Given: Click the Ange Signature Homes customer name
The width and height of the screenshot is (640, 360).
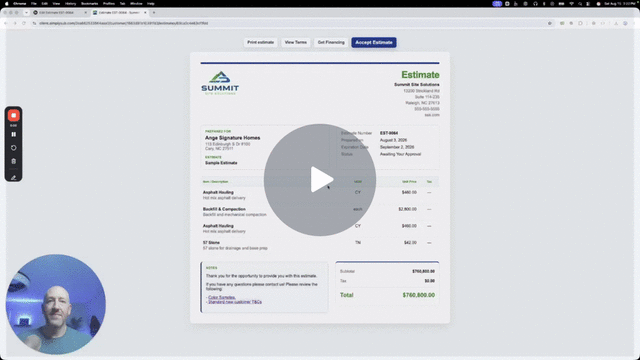Looking at the screenshot, I should 233,138.
